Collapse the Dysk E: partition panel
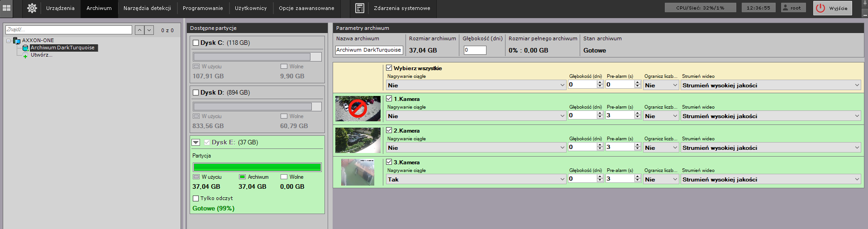868x229 pixels. pos(196,143)
